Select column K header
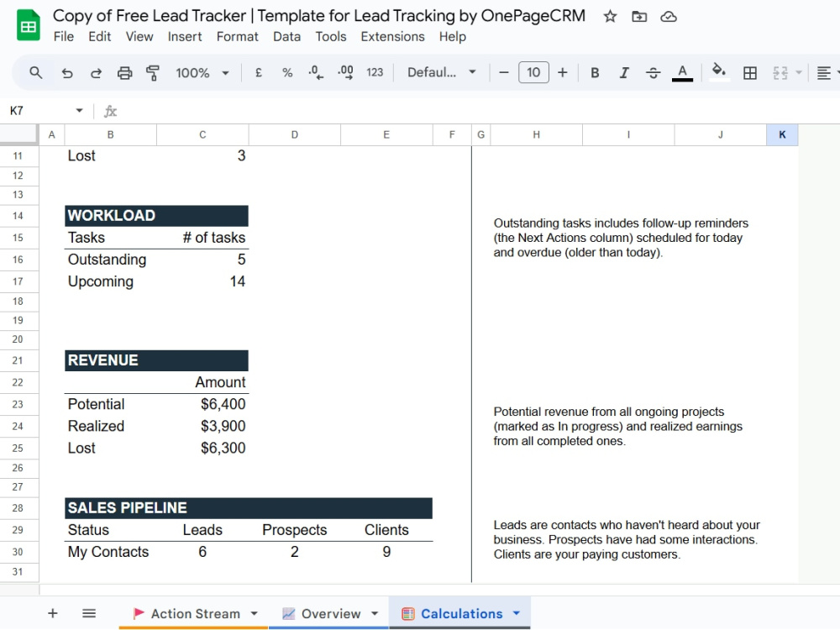840x630 pixels. (782, 135)
